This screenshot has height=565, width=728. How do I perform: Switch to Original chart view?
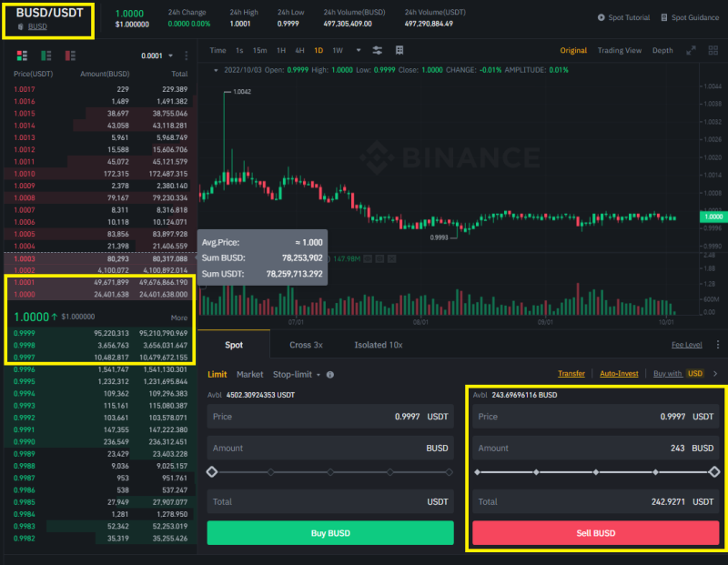[x=573, y=50]
